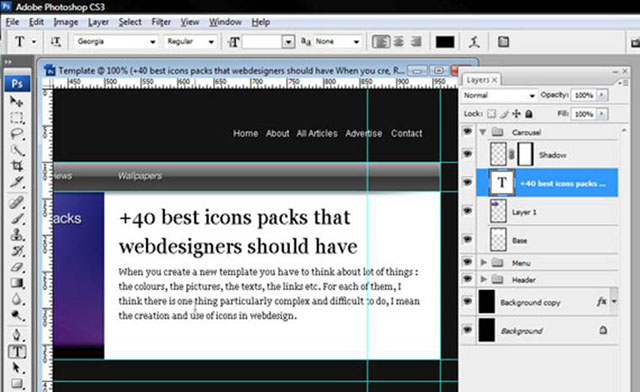Open the font size dropdown arrow
The image size is (640, 392).
pos(288,42)
